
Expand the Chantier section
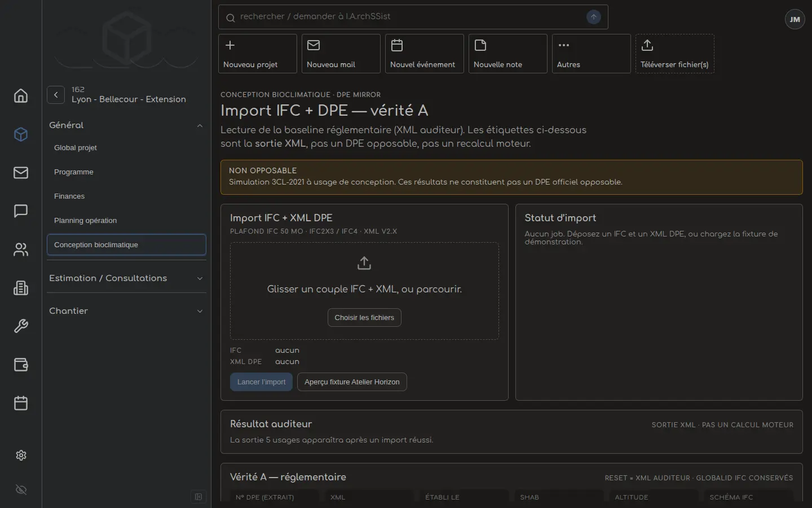click(x=126, y=311)
